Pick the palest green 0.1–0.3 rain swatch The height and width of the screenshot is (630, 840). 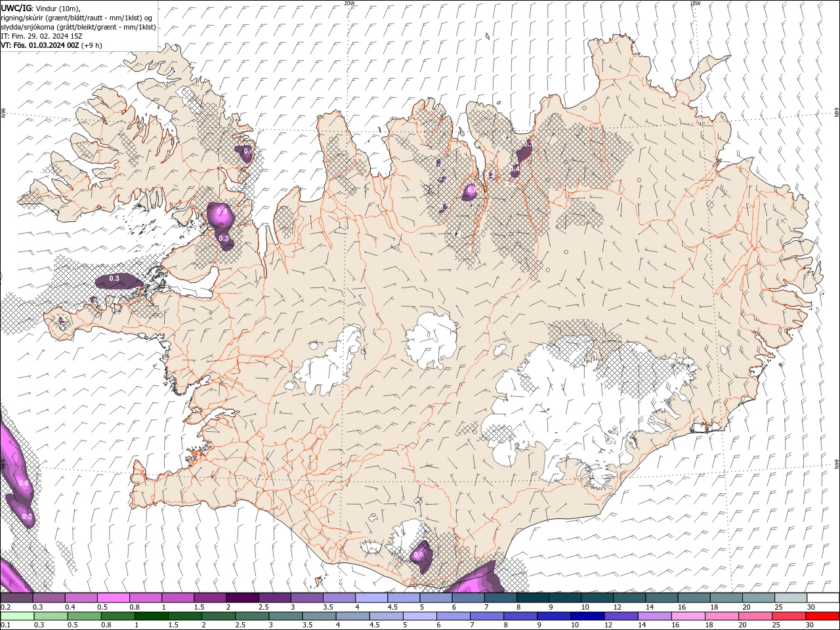point(17,616)
